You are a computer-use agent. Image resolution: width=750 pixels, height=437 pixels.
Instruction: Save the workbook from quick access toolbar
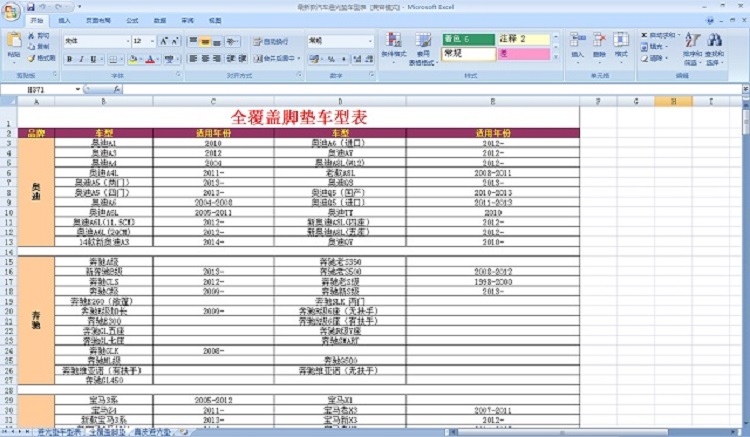pos(31,7)
